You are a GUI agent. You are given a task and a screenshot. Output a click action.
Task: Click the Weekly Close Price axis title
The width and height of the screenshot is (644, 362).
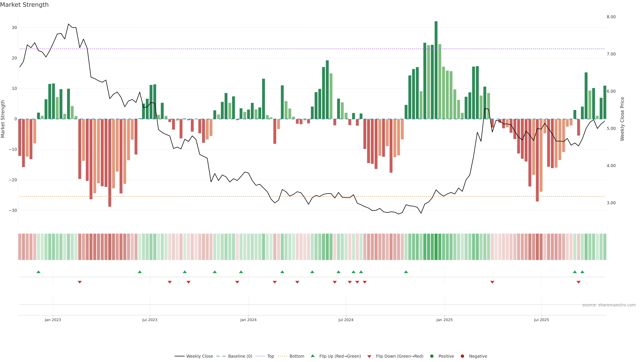[622, 119]
